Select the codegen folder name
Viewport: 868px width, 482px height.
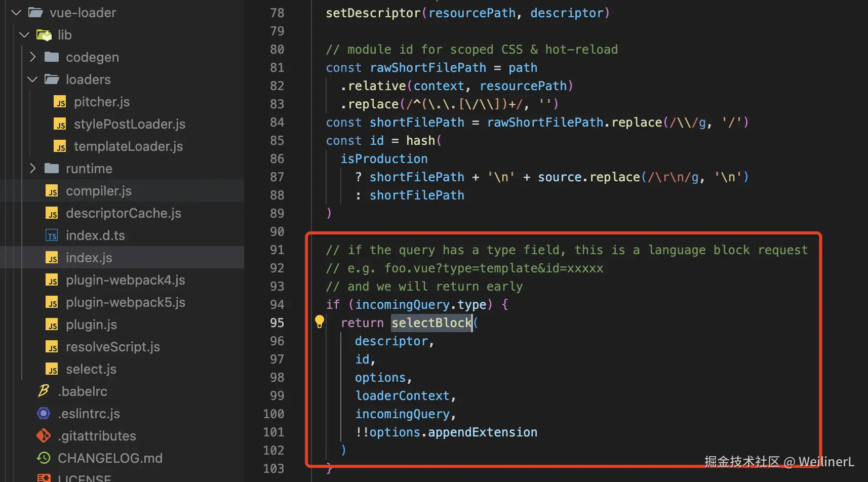tap(92, 57)
